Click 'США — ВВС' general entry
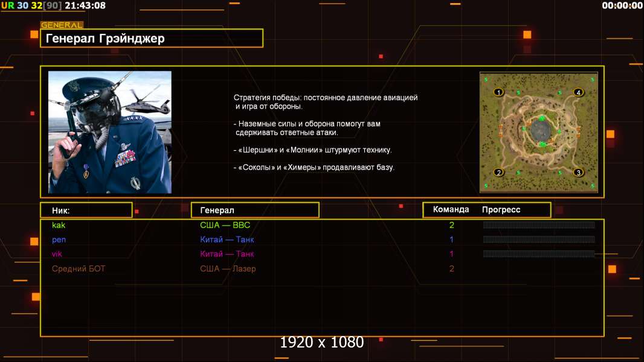 pos(225,225)
